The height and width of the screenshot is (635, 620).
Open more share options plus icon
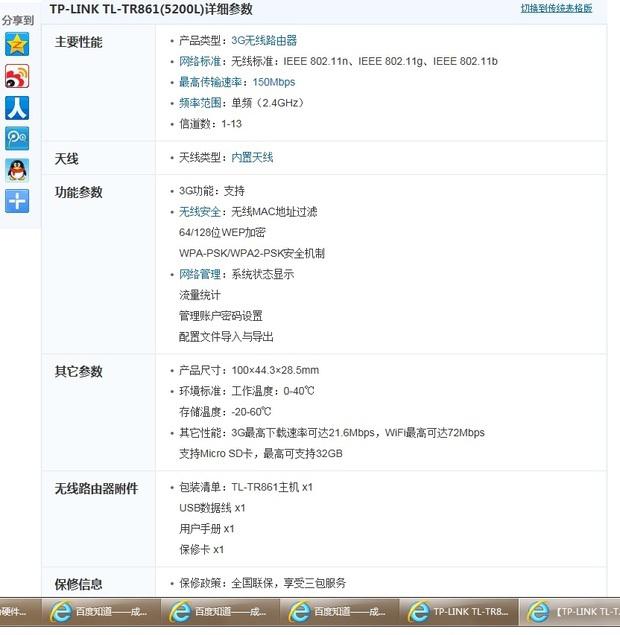17,201
